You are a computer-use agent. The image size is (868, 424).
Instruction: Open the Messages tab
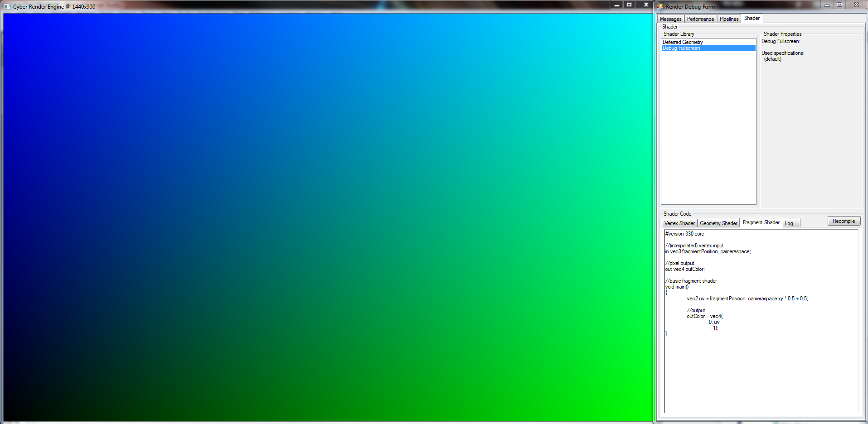coord(670,19)
